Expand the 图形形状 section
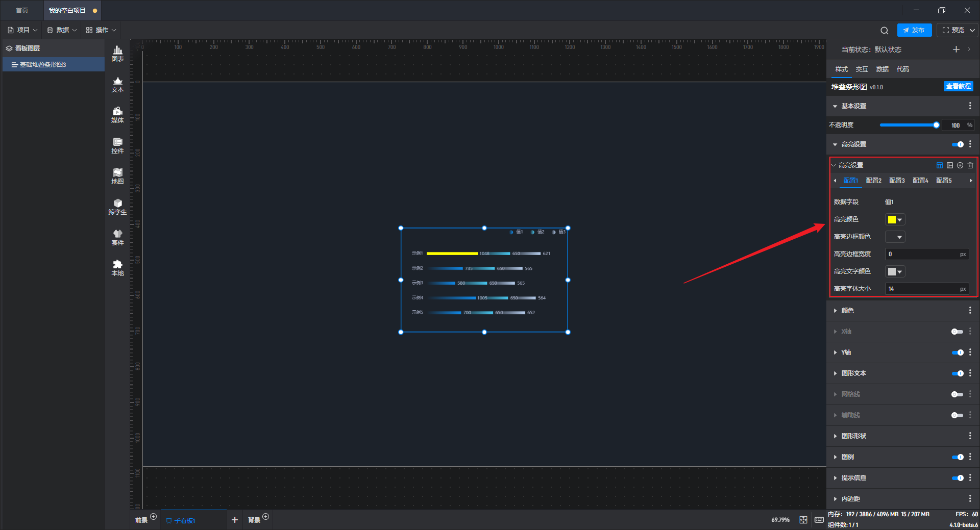 (835, 436)
